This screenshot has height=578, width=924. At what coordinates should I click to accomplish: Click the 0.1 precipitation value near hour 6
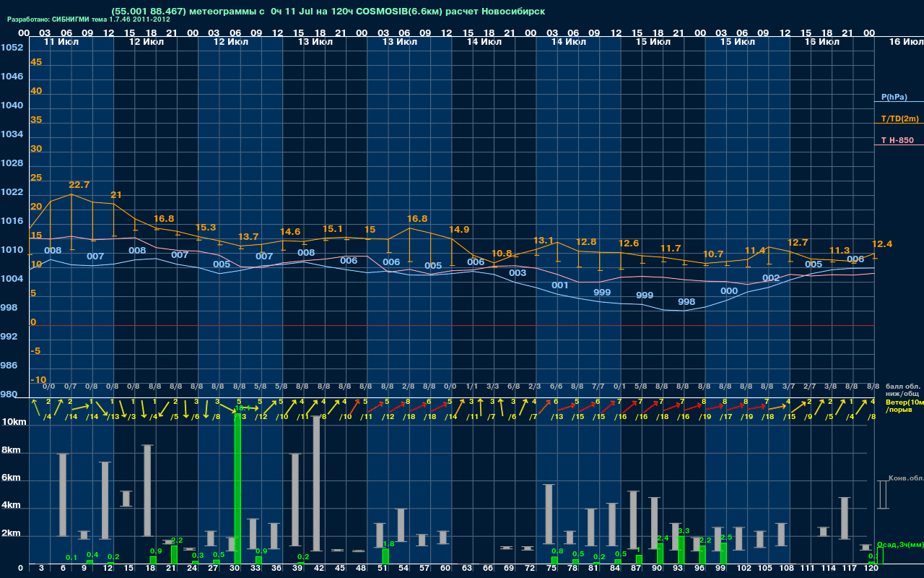coord(71,558)
